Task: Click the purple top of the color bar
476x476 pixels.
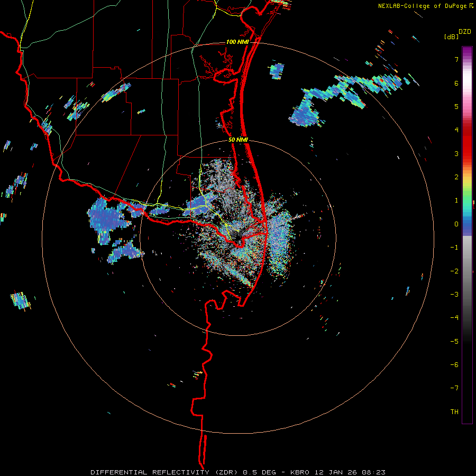Action: point(467,52)
